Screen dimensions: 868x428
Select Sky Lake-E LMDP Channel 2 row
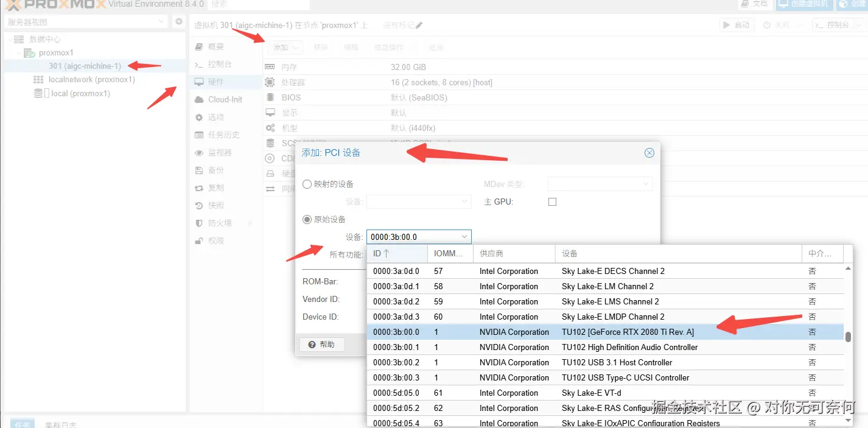pos(605,317)
